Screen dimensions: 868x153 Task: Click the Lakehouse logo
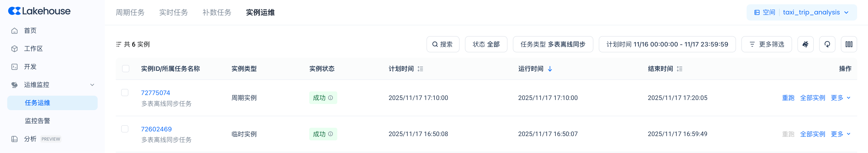pos(39,11)
